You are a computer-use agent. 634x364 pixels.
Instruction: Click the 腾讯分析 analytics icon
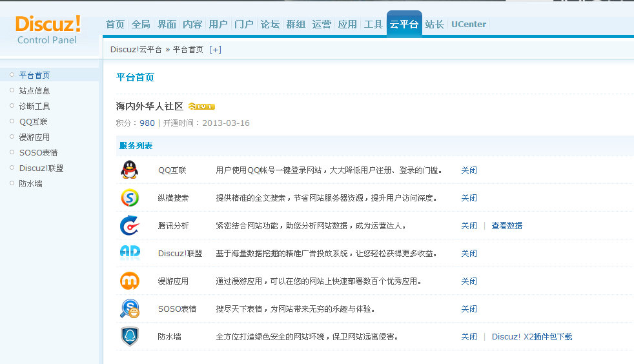pyautogui.click(x=130, y=225)
